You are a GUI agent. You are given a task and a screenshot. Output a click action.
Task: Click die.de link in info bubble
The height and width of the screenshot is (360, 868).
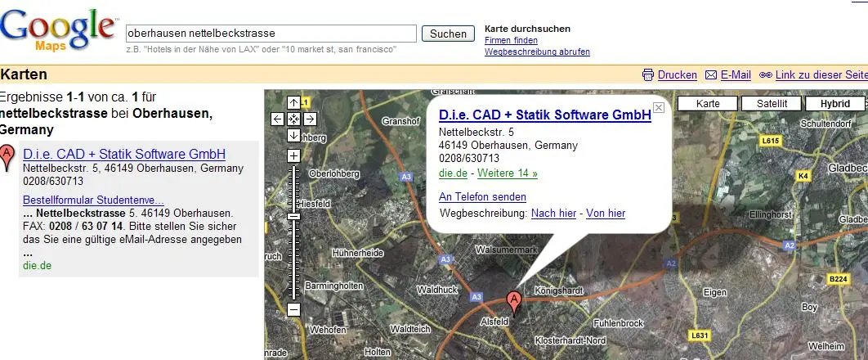pos(454,173)
